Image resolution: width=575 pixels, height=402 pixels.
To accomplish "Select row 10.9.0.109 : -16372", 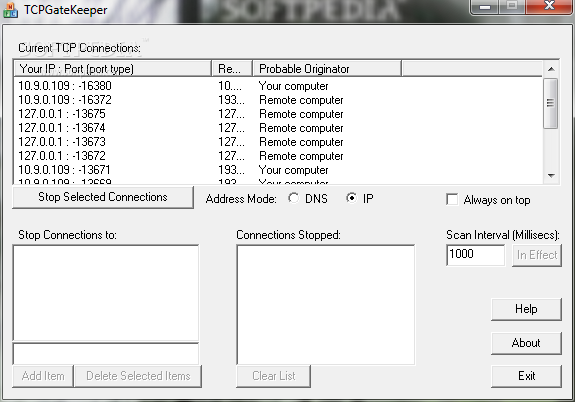I will [x=278, y=100].
